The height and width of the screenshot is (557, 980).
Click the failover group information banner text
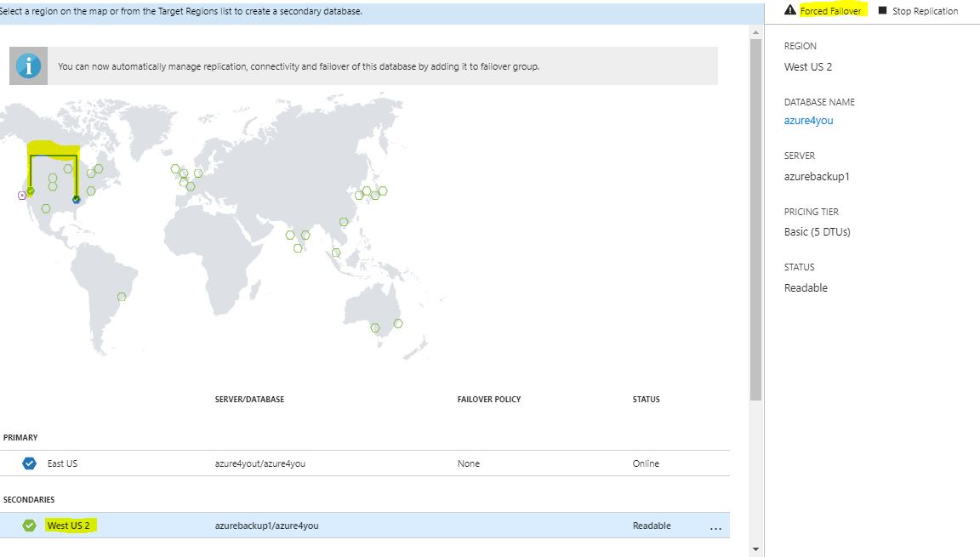pos(298,66)
